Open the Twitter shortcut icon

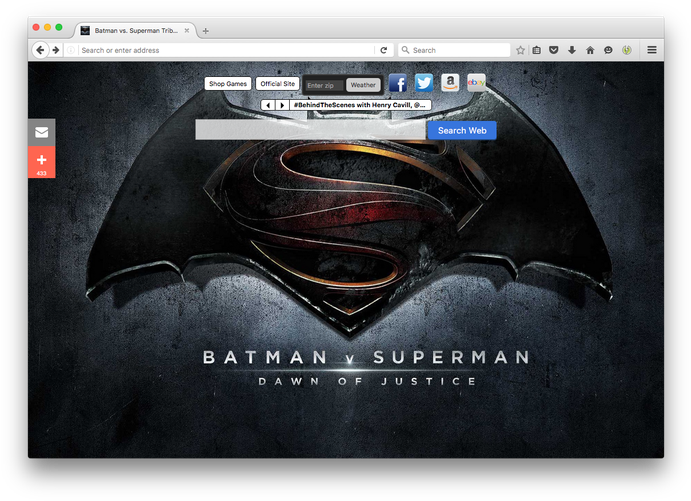[x=424, y=82]
